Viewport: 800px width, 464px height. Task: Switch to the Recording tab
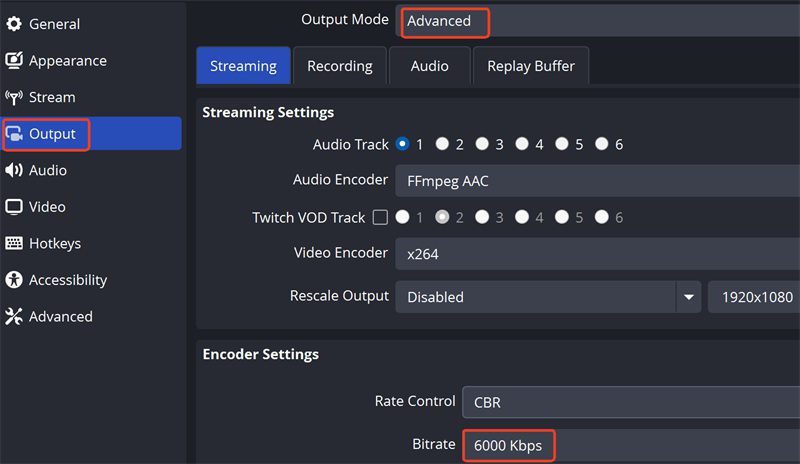pos(339,66)
